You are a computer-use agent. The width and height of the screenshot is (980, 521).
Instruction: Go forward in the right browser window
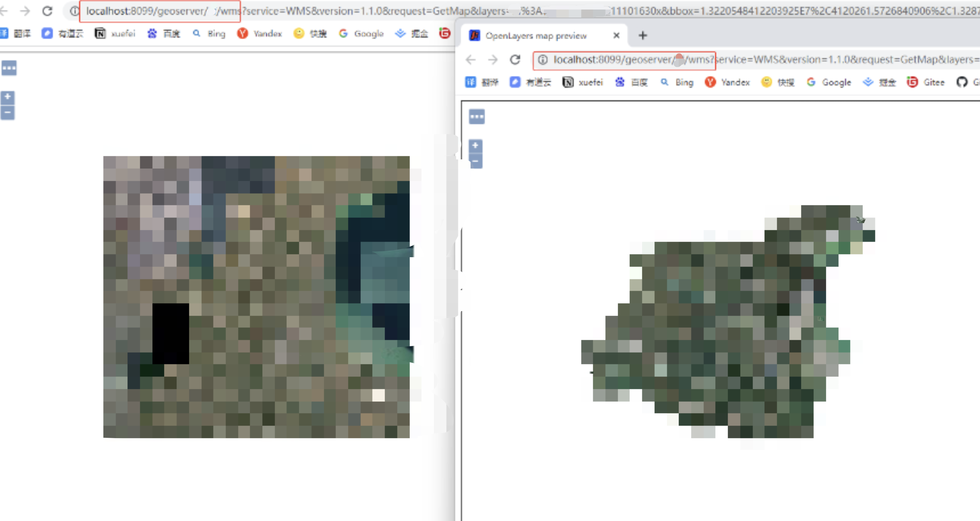point(493,60)
